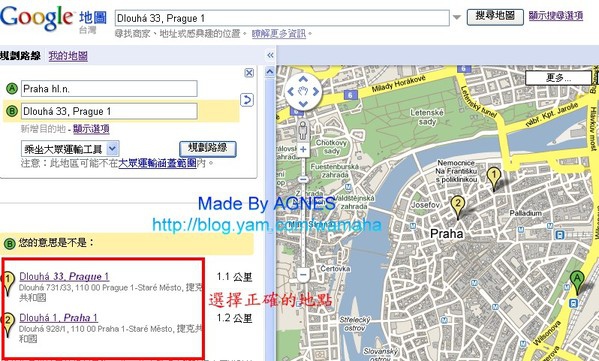This screenshot has width=599, height=361.
Task: Open 顯示搜尋選項 link
Action: (x=555, y=16)
